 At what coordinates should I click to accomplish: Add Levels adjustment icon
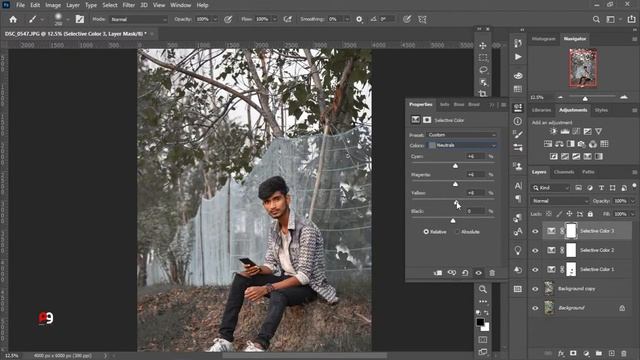point(565,131)
